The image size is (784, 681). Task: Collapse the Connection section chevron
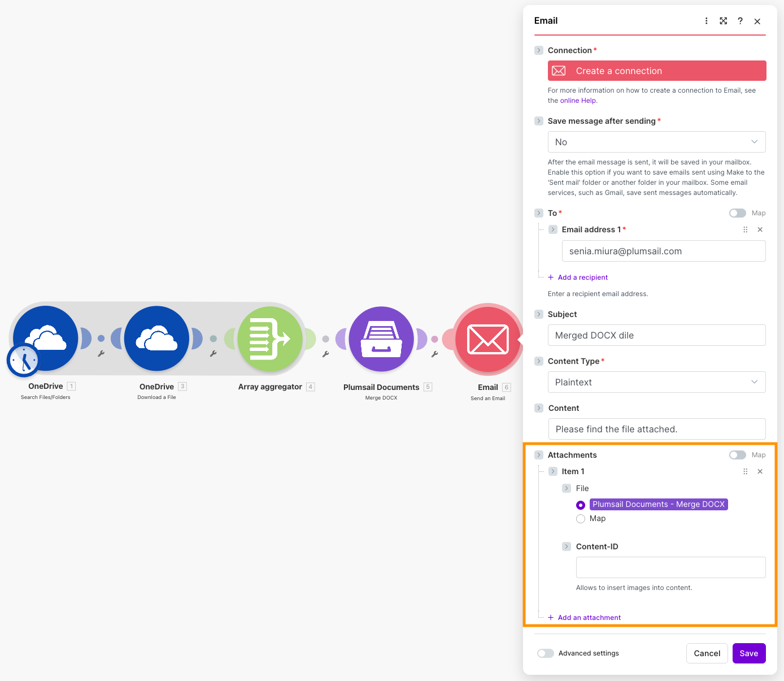[539, 50]
